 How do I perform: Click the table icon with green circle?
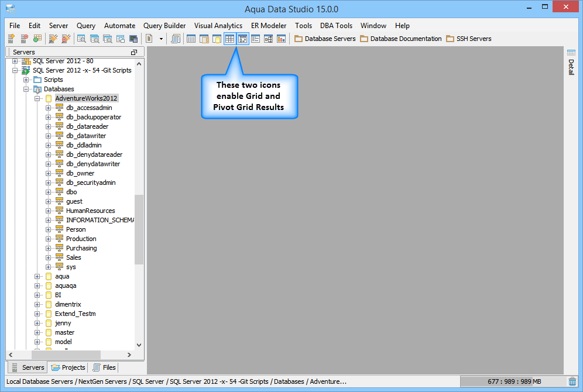[37, 38]
